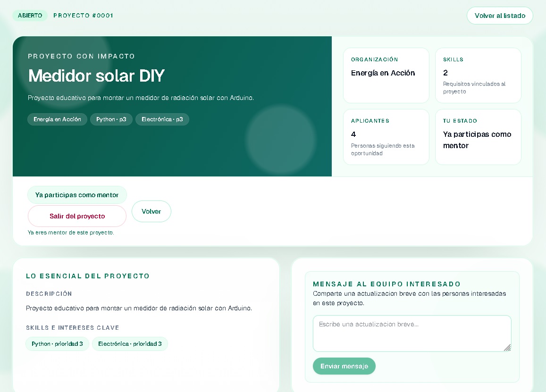Click the Tu estado status card
The height and width of the screenshot is (392, 546).
(x=478, y=137)
